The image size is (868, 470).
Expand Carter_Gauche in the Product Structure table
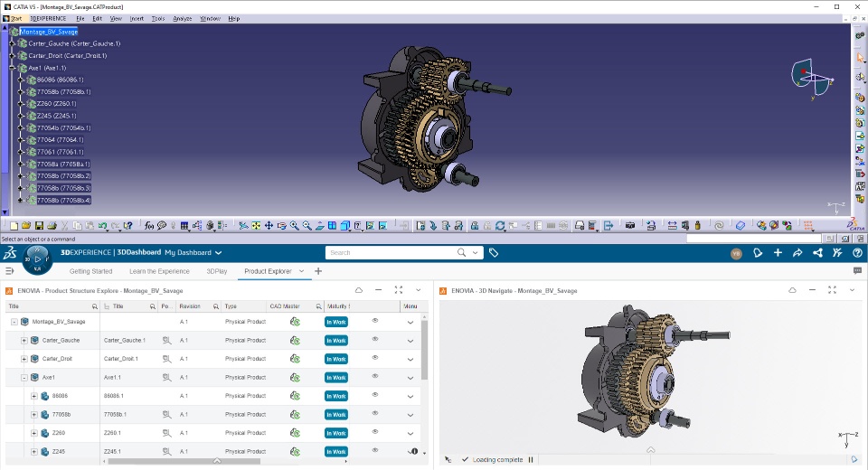(x=24, y=341)
